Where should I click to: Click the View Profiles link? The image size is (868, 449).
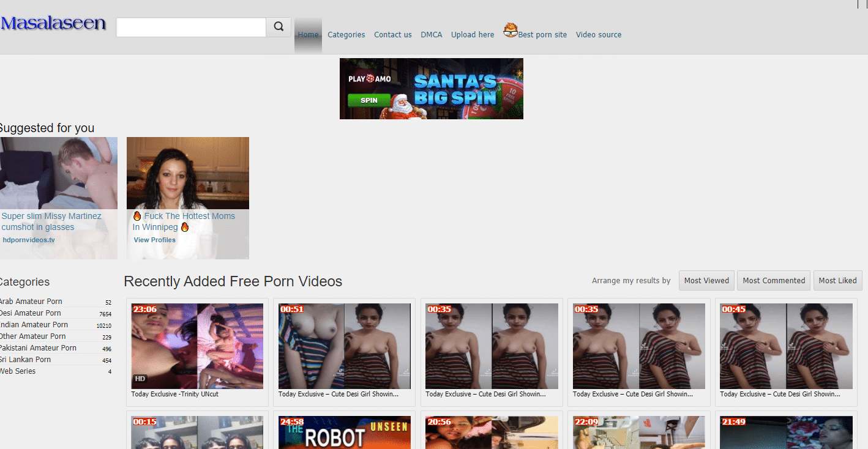click(x=154, y=240)
